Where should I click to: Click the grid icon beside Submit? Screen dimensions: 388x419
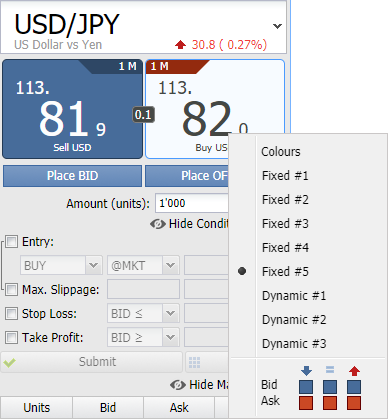tap(194, 362)
